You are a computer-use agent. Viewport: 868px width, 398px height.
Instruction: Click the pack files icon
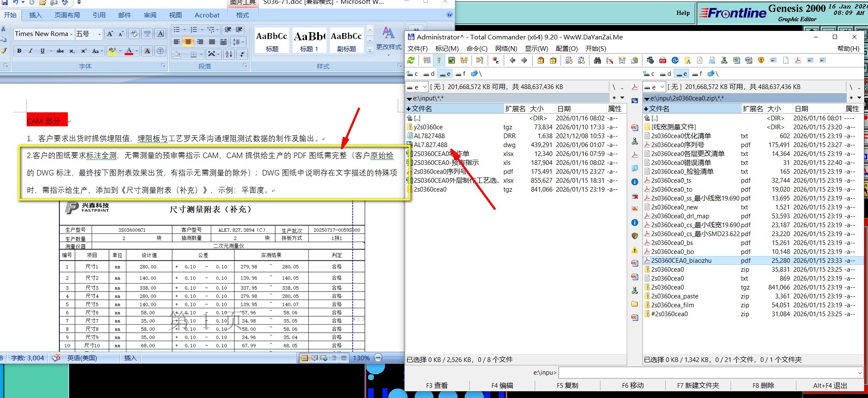coord(541,60)
